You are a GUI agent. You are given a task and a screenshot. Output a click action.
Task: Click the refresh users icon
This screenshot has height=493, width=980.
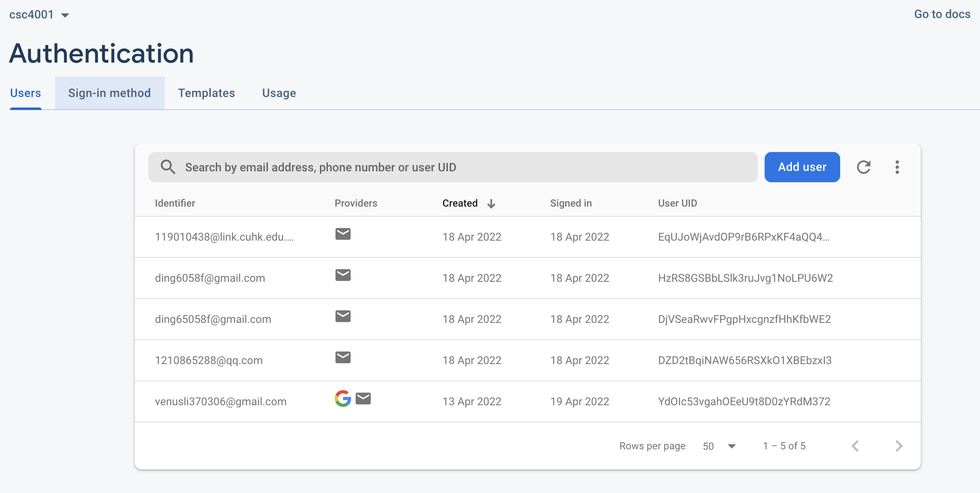click(x=864, y=167)
